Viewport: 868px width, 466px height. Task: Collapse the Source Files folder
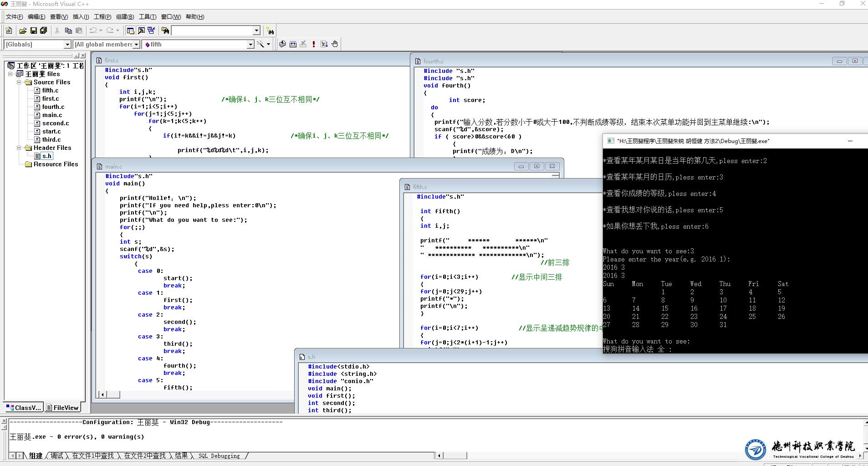coord(19,82)
